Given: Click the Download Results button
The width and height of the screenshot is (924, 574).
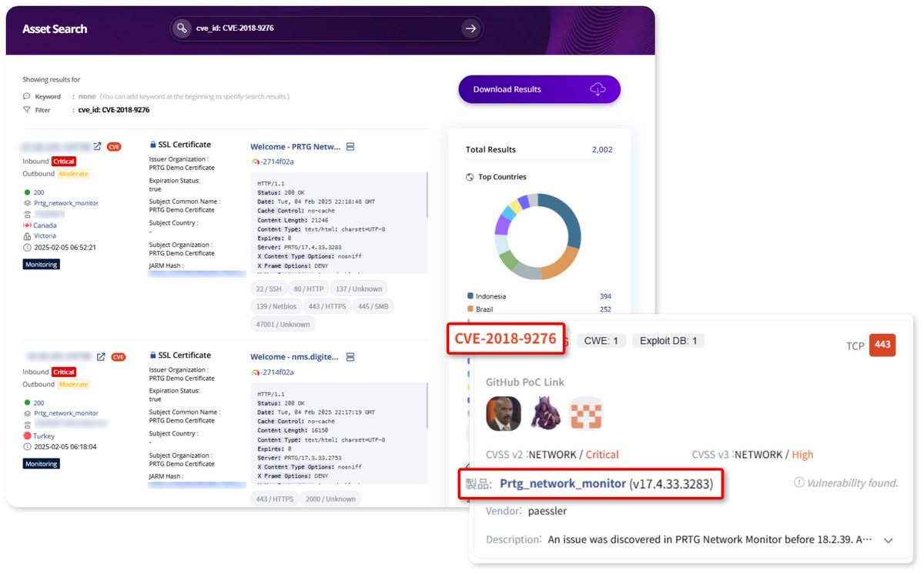Looking at the screenshot, I should (x=539, y=89).
